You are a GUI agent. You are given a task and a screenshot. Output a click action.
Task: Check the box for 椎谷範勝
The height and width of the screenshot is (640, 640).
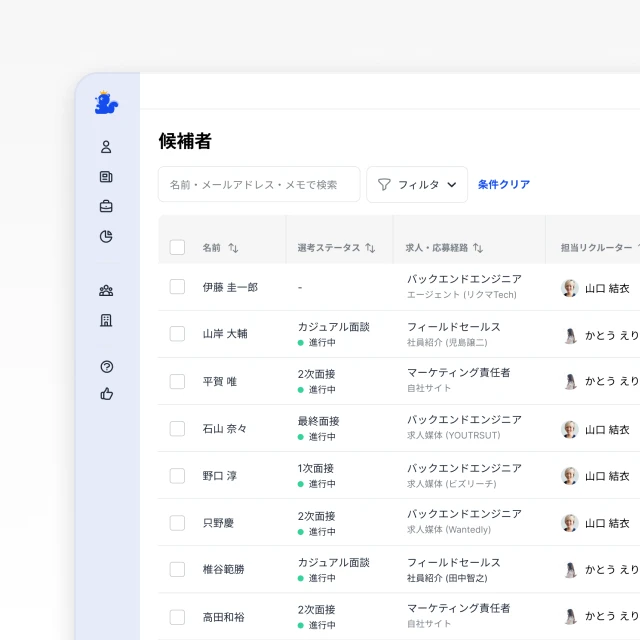pyautogui.click(x=177, y=569)
